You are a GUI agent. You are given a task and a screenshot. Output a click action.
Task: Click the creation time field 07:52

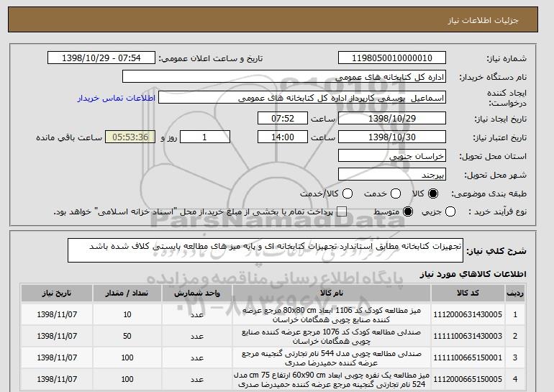[x=283, y=118]
